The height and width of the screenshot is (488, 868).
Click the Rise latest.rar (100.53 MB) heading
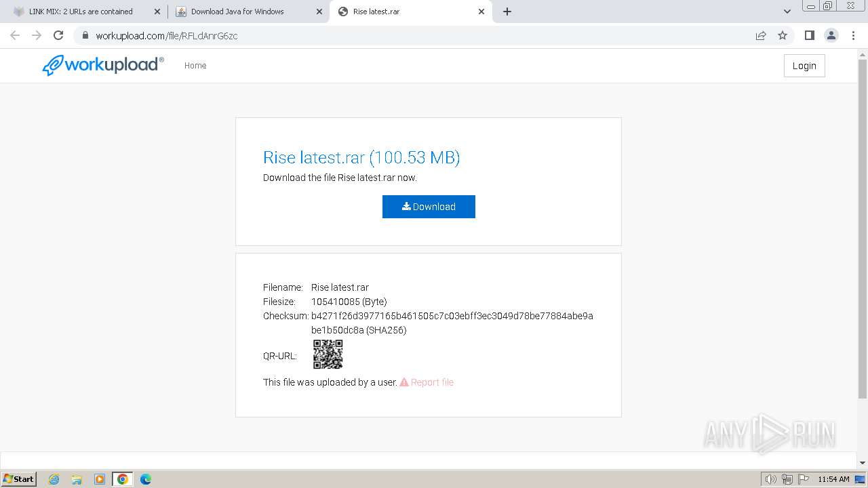click(x=361, y=157)
